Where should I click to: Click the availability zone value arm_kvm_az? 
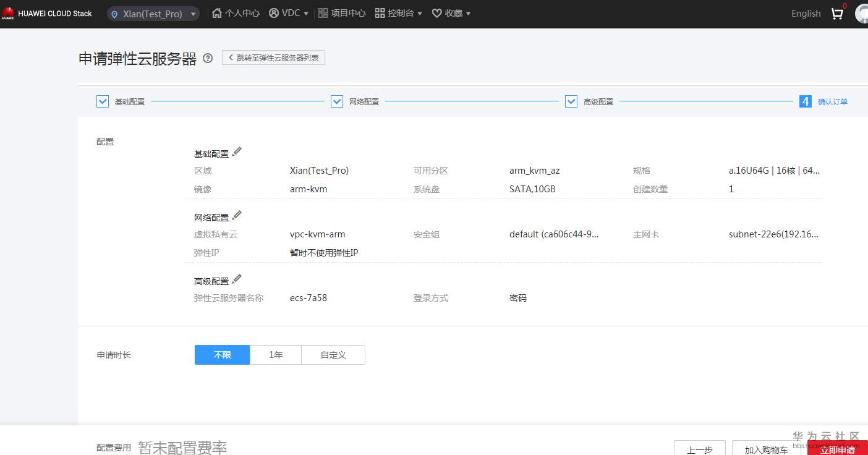pos(535,171)
